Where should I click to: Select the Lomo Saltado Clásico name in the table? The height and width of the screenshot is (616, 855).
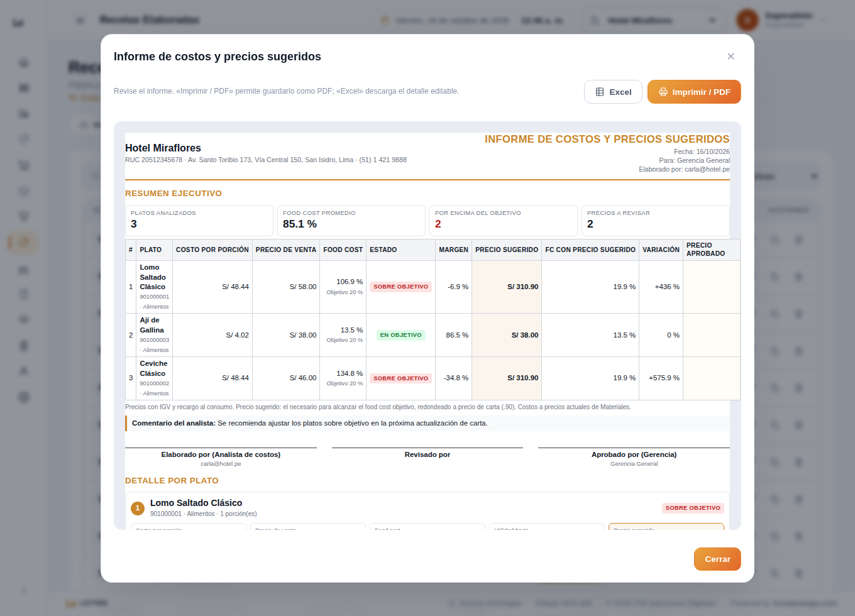(153, 277)
